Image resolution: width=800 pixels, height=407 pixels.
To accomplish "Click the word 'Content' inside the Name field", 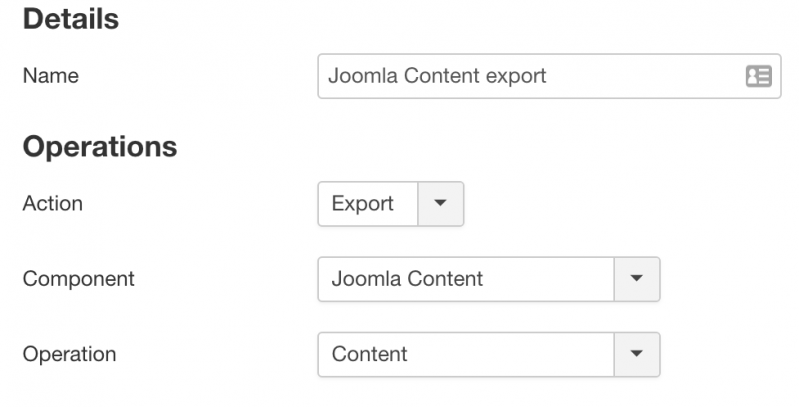I will click(442, 76).
